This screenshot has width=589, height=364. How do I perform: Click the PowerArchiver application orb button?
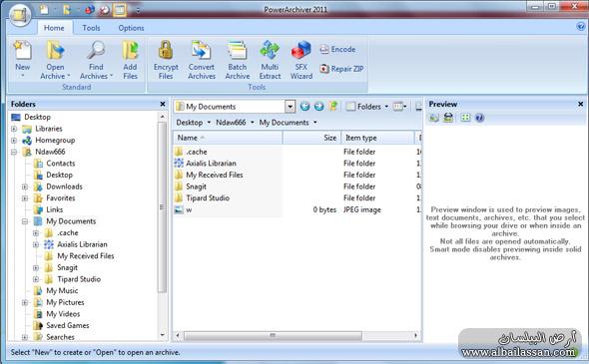pos(20,15)
